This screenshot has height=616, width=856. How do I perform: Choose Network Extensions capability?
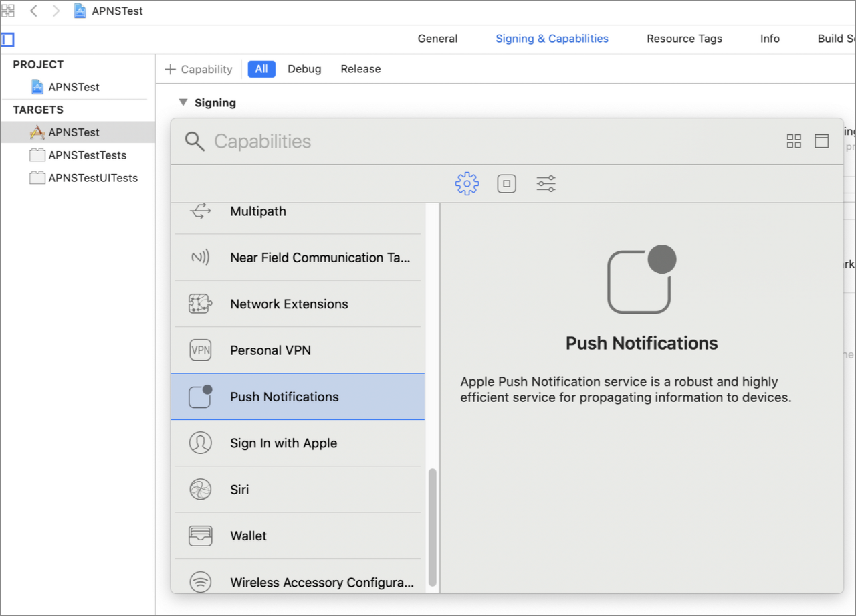[298, 304]
